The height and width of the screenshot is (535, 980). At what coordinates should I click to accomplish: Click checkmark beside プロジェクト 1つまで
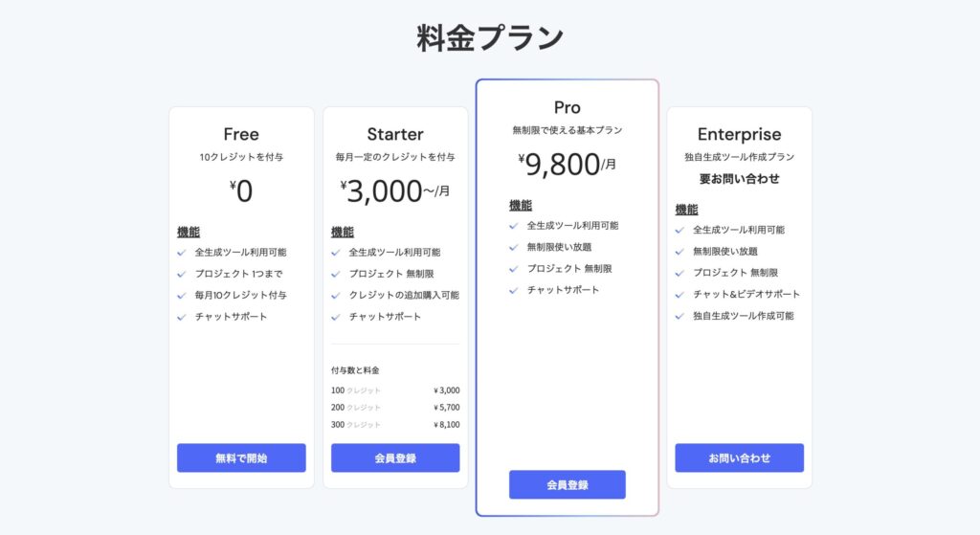pos(182,274)
